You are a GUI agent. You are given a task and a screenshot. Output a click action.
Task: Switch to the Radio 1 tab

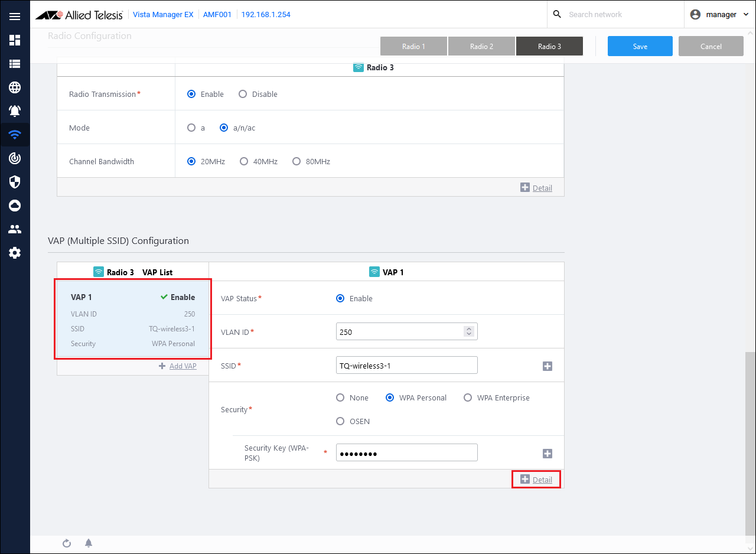coord(413,46)
